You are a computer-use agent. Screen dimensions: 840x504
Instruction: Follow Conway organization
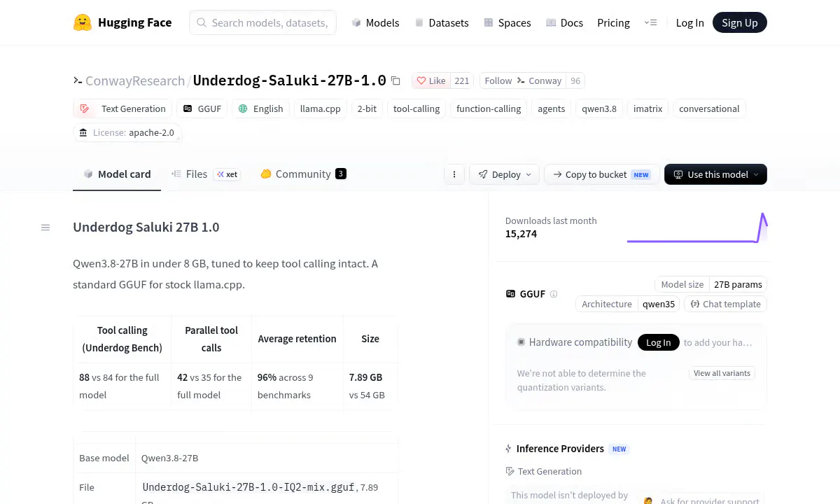(x=523, y=80)
